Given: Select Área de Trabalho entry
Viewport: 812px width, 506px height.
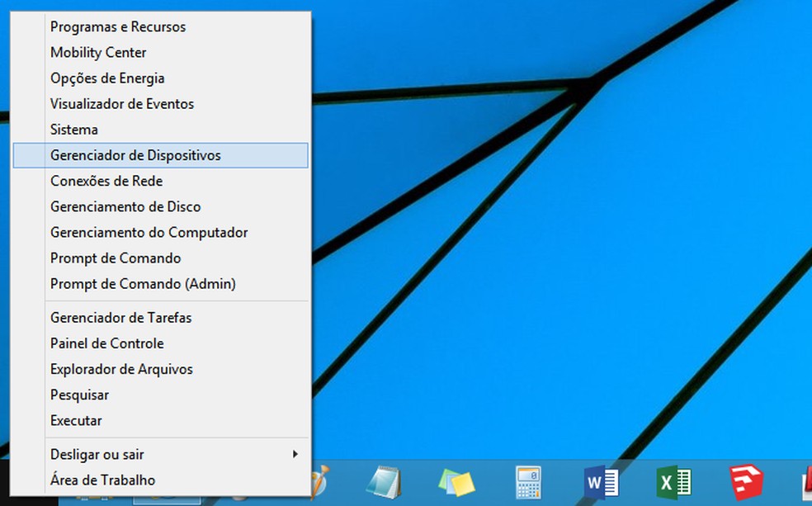Looking at the screenshot, I should pyautogui.click(x=161, y=480).
